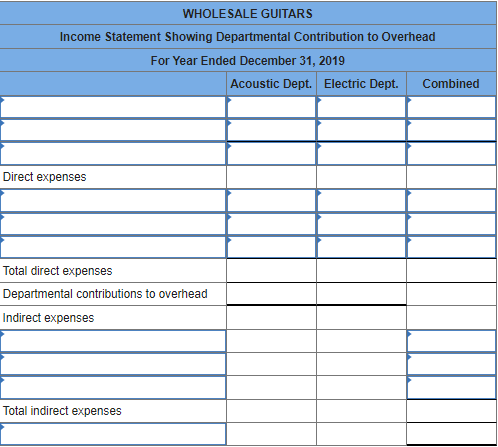Click Acoustic Dept. cell in first row below headers
The image size is (498, 447).
coord(271,107)
